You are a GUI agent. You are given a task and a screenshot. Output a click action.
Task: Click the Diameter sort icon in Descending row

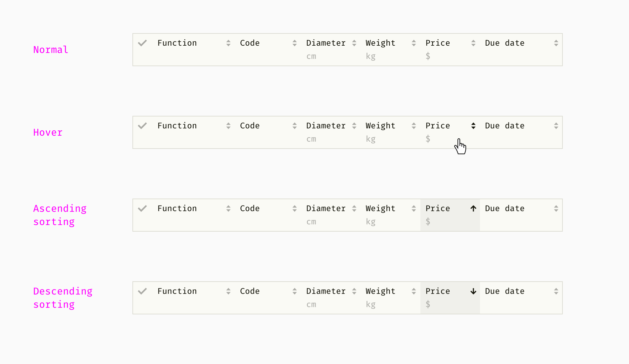point(354,291)
